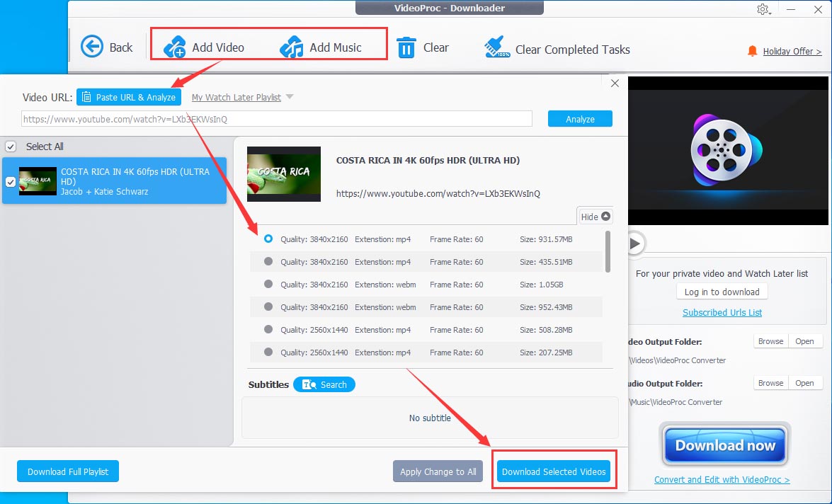Click Apply Change to All button
Image resolution: width=832 pixels, height=504 pixels.
click(438, 471)
